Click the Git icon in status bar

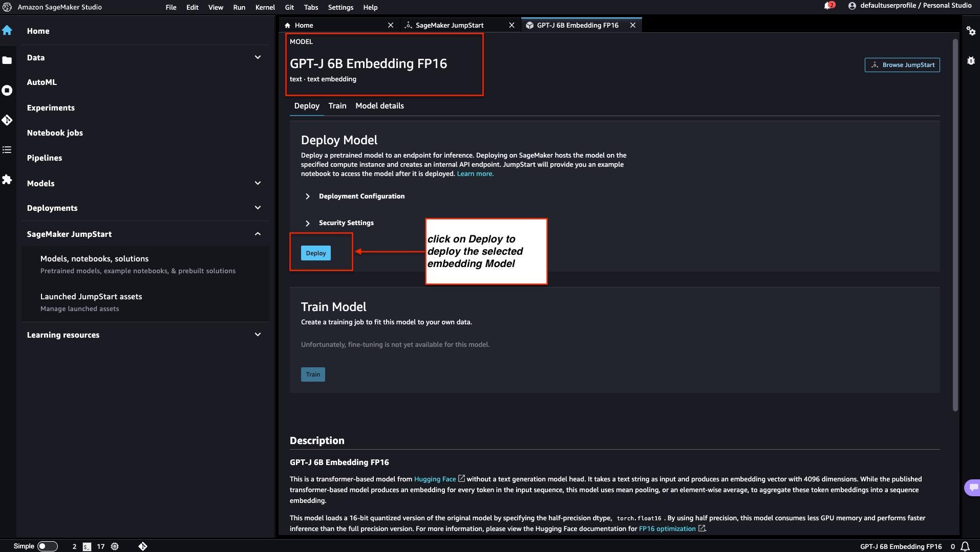143,546
